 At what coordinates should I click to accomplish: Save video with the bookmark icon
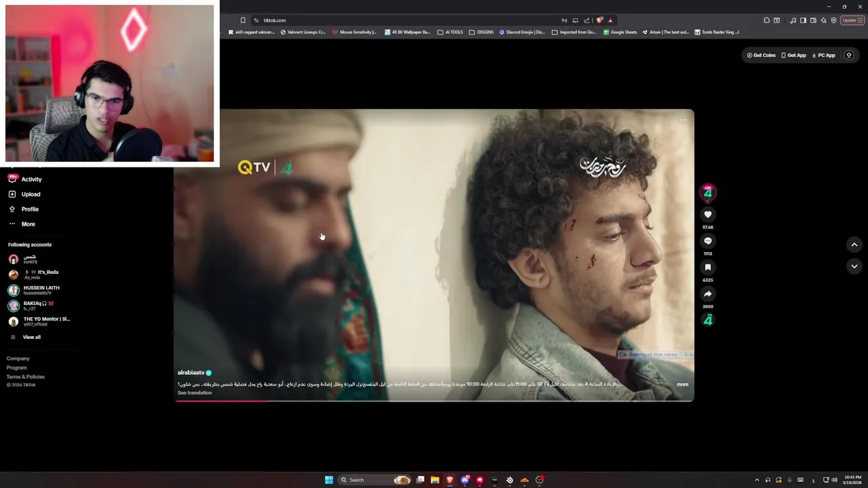point(707,267)
